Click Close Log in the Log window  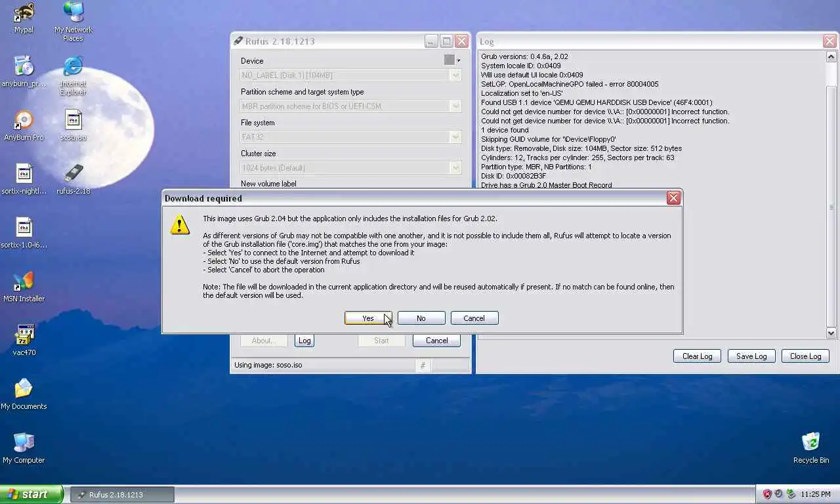point(805,356)
